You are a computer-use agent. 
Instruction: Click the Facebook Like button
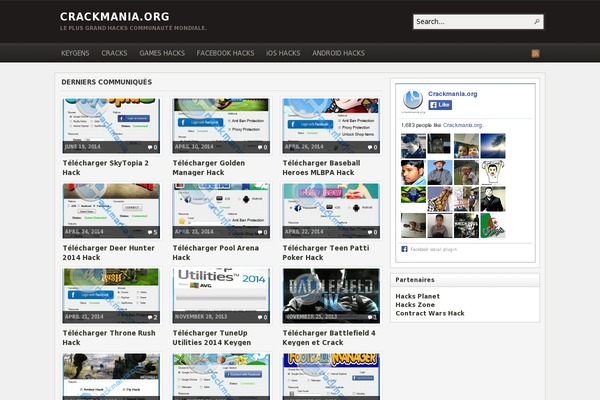(x=440, y=105)
